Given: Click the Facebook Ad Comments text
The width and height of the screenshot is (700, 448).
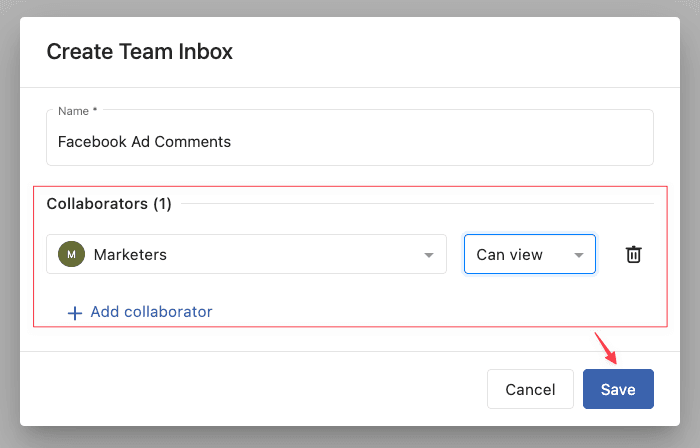Looking at the screenshot, I should point(144,142).
